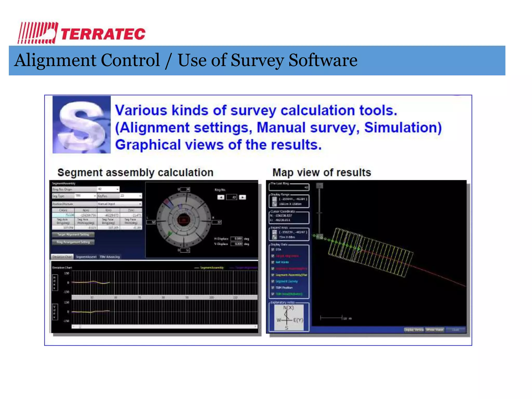Click the Ring Arrangement Setting button

[x=73, y=242]
